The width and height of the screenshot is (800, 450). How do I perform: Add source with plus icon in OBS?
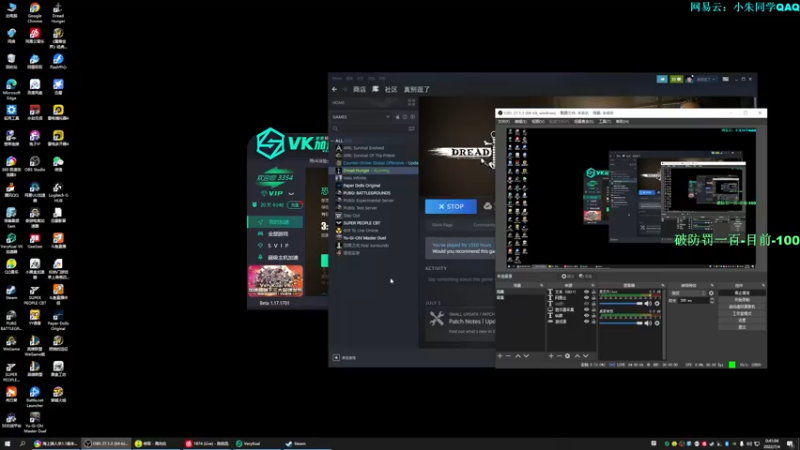(551, 356)
